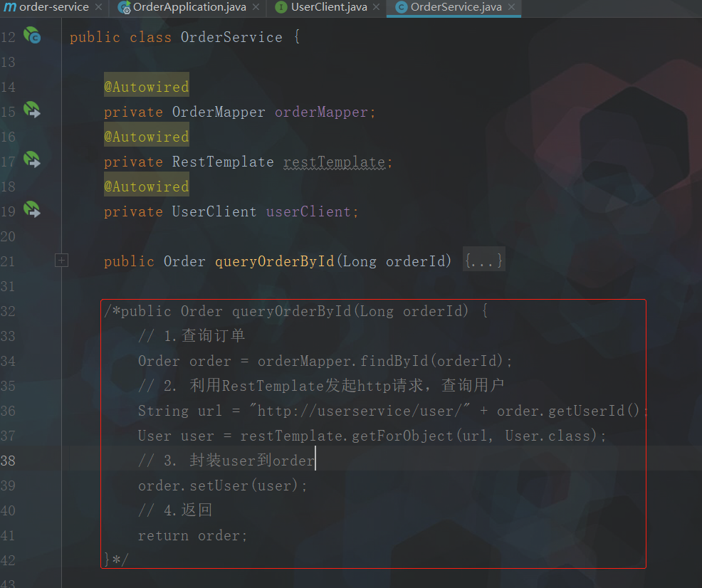702x588 pixels.
Task: Click the commented userservice URL string
Action: (x=360, y=410)
